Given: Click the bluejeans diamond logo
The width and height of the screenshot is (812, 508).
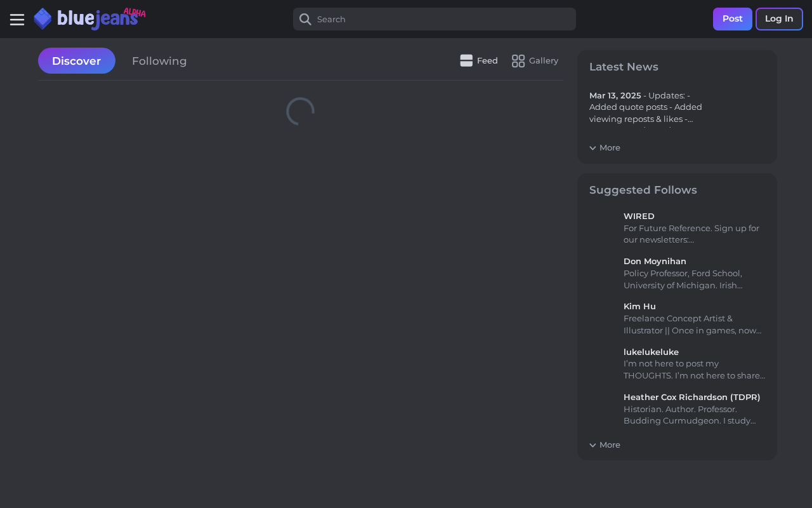Looking at the screenshot, I should point(43,19).
